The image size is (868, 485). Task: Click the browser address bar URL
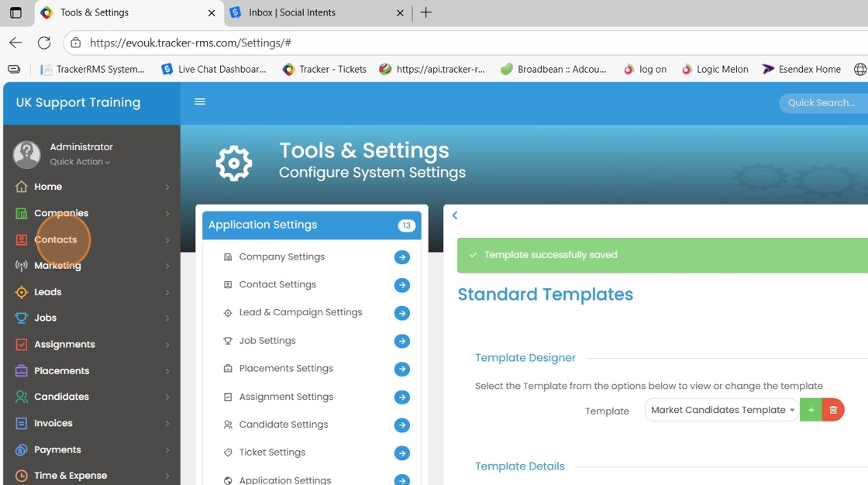tap(191, 43)
